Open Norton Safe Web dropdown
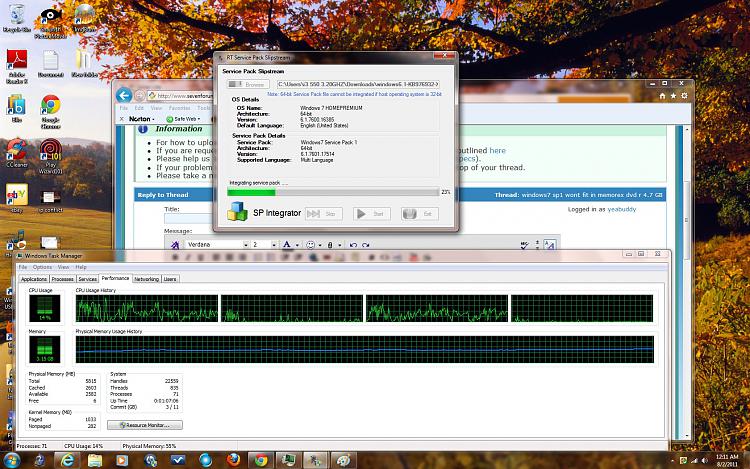 (183, 119)
